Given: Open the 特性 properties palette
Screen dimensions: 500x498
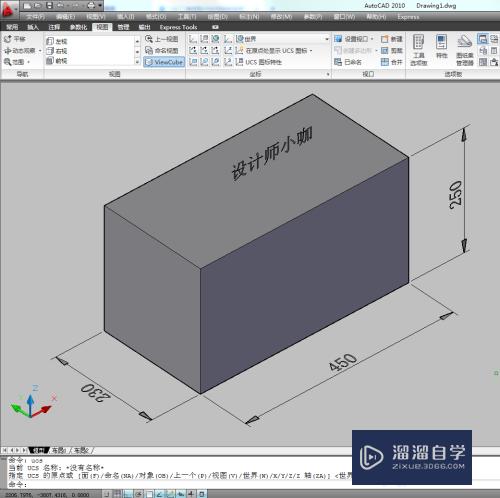Looking at the screenshot, I should tap(441, 46).
